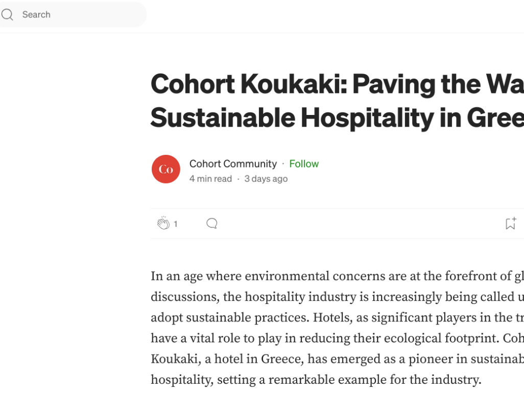524x420 pixels.
Task: Clap for this article
Action: pyautogui.click(x=163, y=223)
